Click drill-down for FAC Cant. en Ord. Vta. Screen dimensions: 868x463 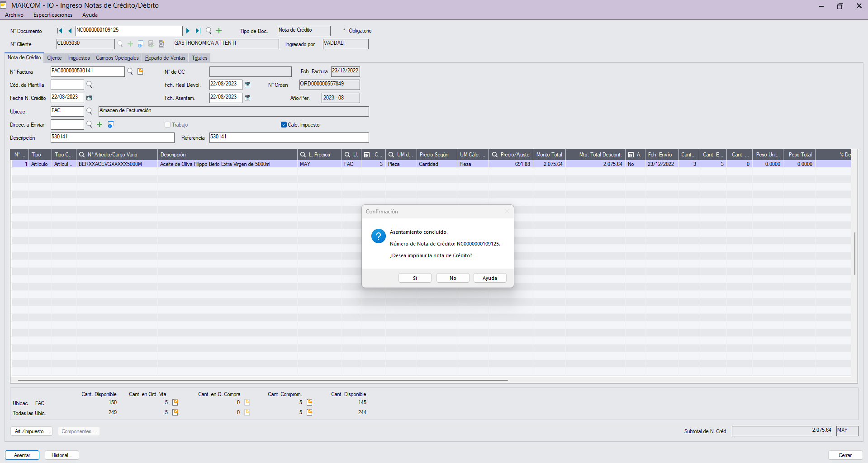click(175, 402)
